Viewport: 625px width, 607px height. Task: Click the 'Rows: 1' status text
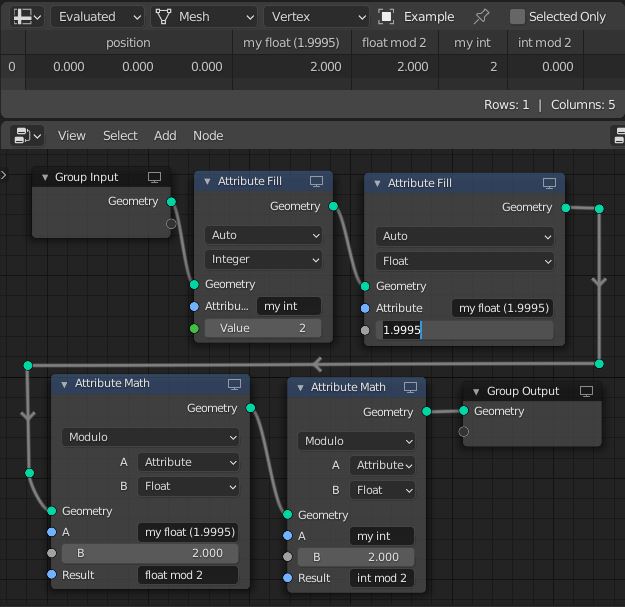coord(506,105)
